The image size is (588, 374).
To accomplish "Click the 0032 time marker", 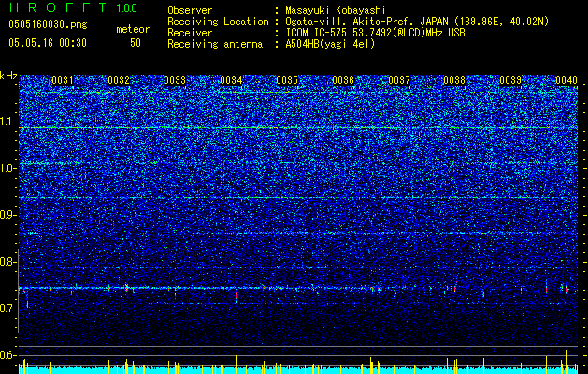I will (x=119, y=80).
